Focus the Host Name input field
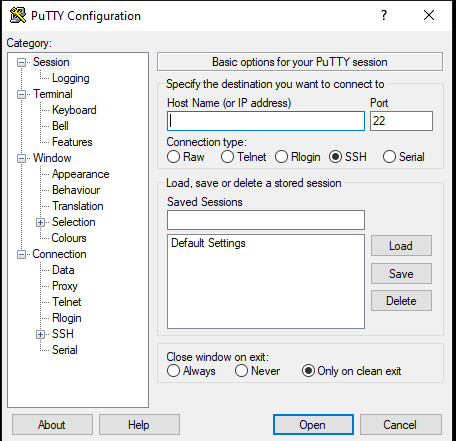456x441 pixels. click(x=266, y=121)
